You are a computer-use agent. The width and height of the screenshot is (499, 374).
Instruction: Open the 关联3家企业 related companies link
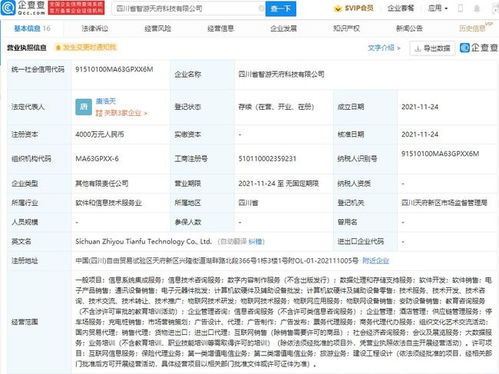pyautogui.click(x=121, y=113)
